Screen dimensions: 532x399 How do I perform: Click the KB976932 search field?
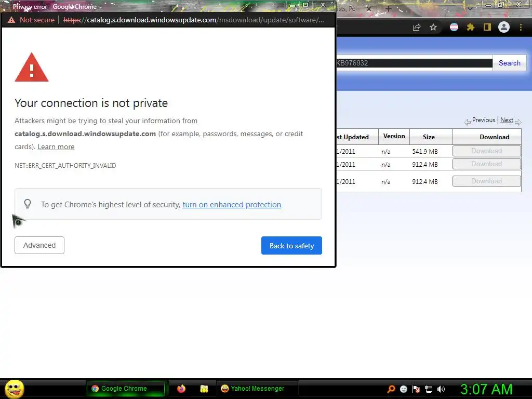[414, 63]
